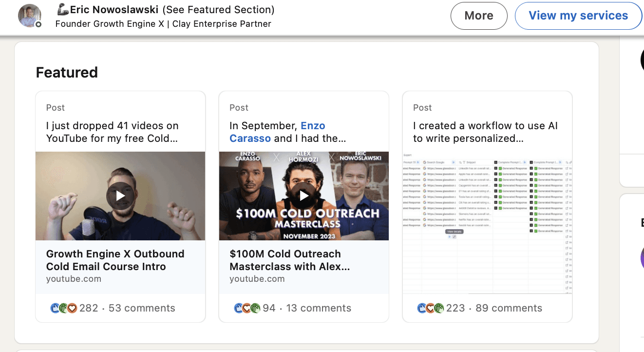This screenshot has width=644, height=352.
Task: View reaction icons beside the 94 count
Action: point(247,308)
